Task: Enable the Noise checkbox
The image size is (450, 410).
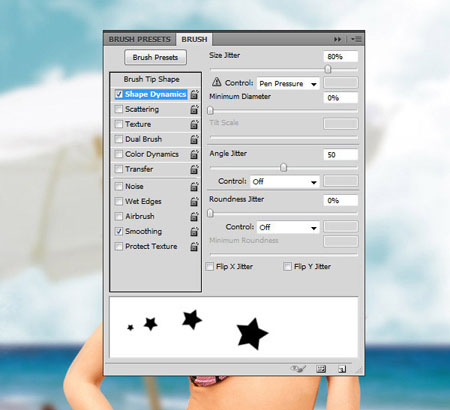Action: (x=119, y=187)
